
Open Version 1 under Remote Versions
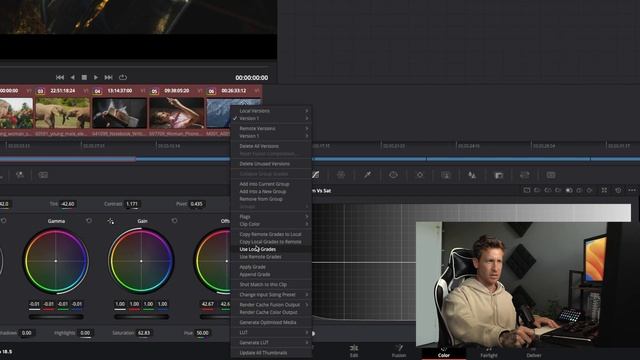271,136
